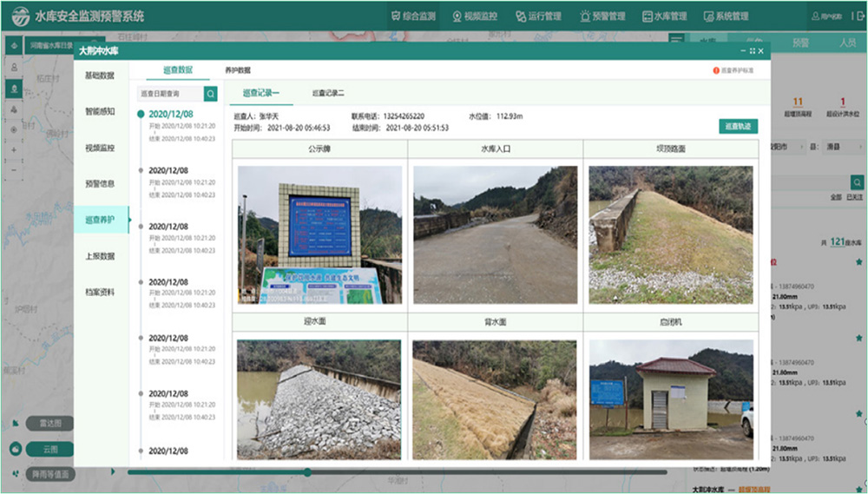The height and width of the screenshot is (494, 868).
Task: Open the 视频监控 top menu
Action: (x=475, y=16)
